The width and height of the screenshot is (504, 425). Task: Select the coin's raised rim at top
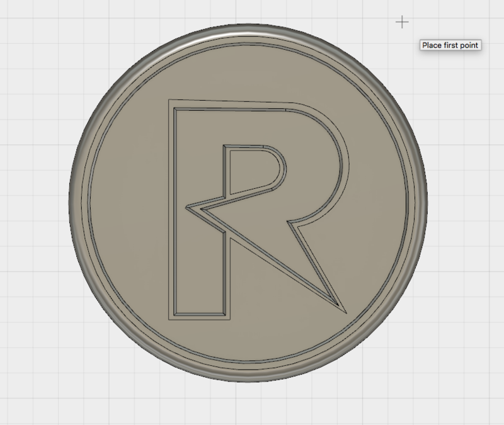pyautogui.click(x=248, y=31)
